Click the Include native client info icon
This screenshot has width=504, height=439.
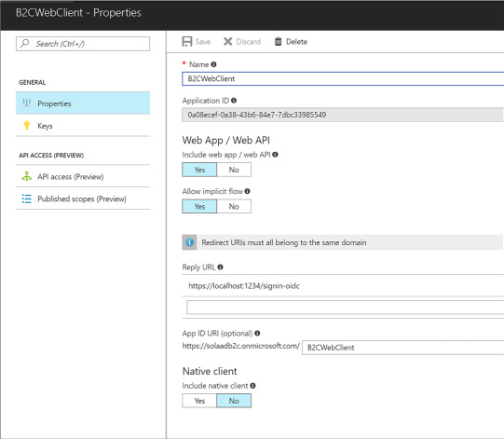[253, 386]
